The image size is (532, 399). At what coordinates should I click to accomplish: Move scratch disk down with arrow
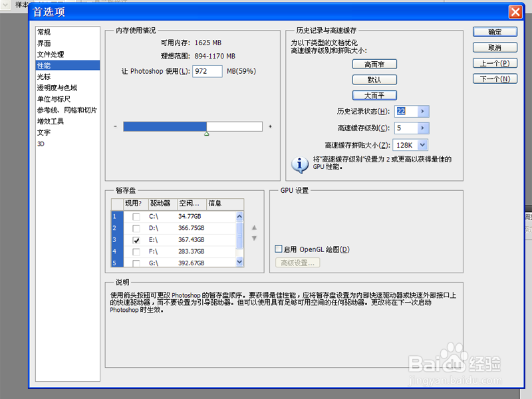click(x=254, y=238)
